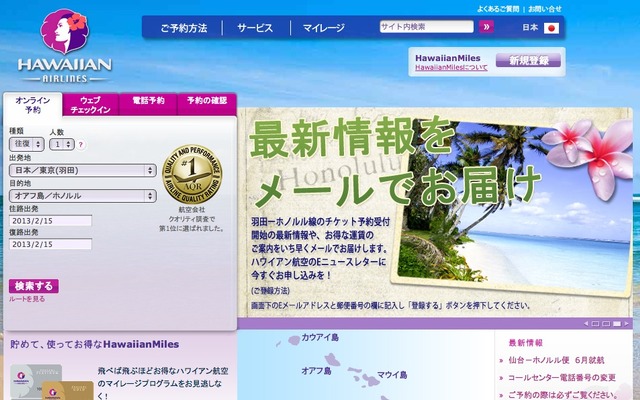Open the ご予約方法 menu

pyautogui.click(x=184, y=28)
